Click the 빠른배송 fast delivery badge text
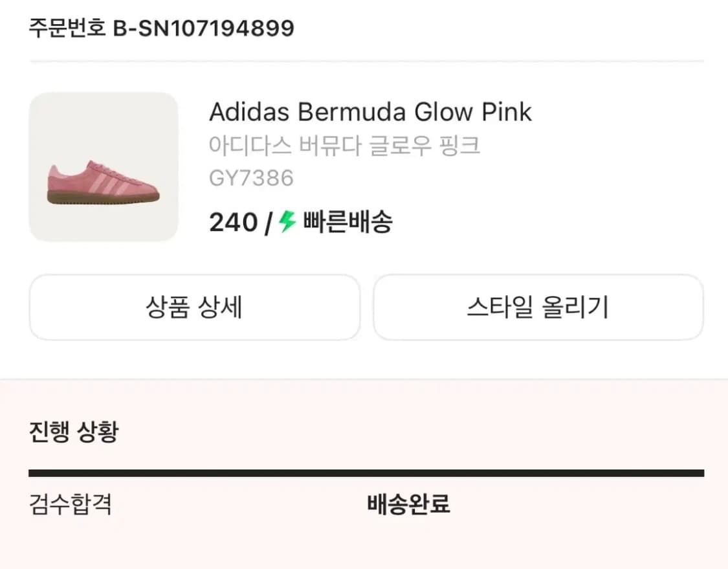728x569 pixels. [x=347, y=222]
